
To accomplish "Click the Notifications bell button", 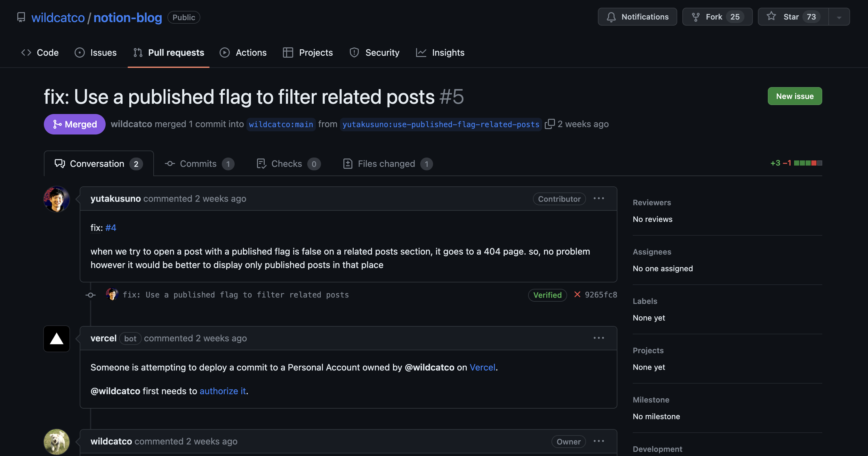I will coord(637,17).
